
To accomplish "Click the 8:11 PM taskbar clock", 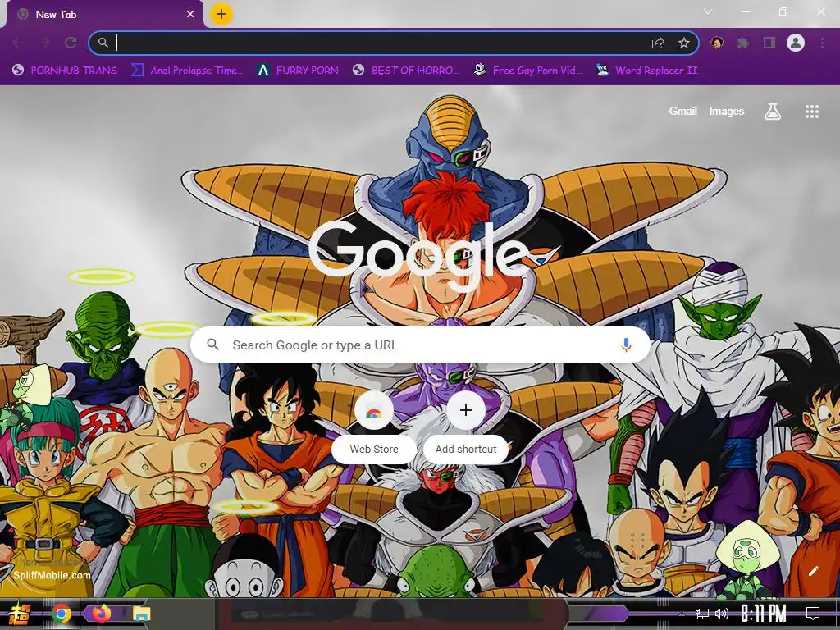I will [x=764, y=614].
